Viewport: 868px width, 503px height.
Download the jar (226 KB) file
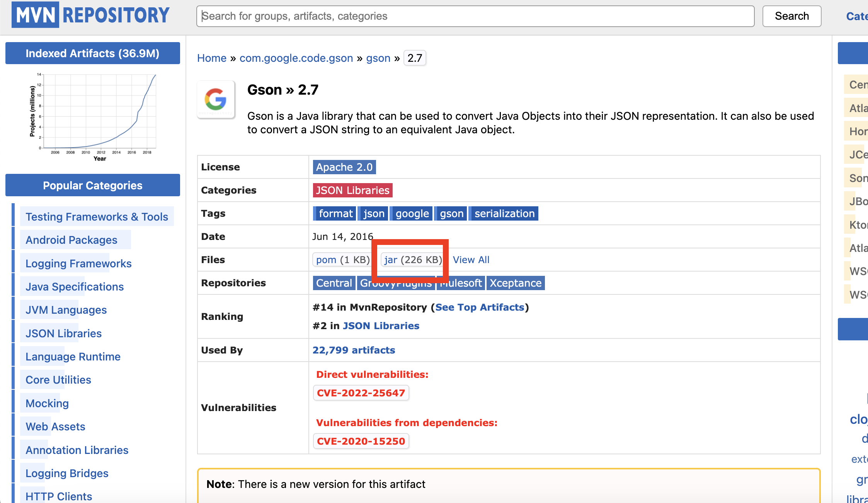pos(391,260)
